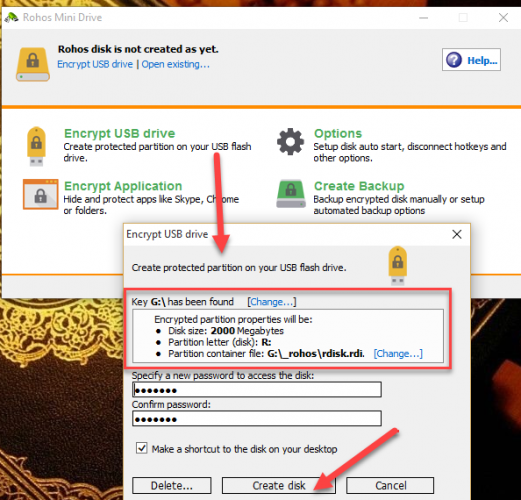Open Options via the gear icon
Screen dimensions: 521x500
pos(290,141)
